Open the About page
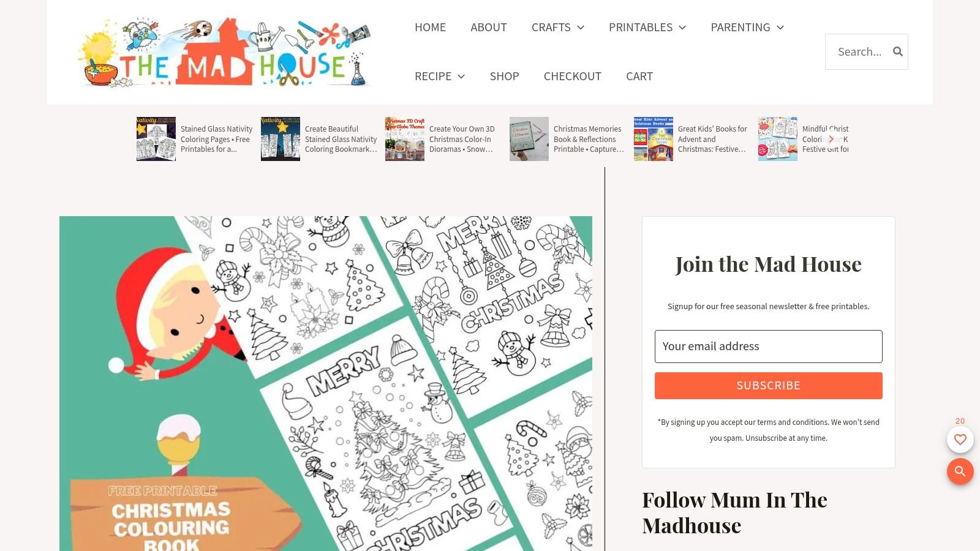Viewport: 980px width, 551px height. coord(489,28)
